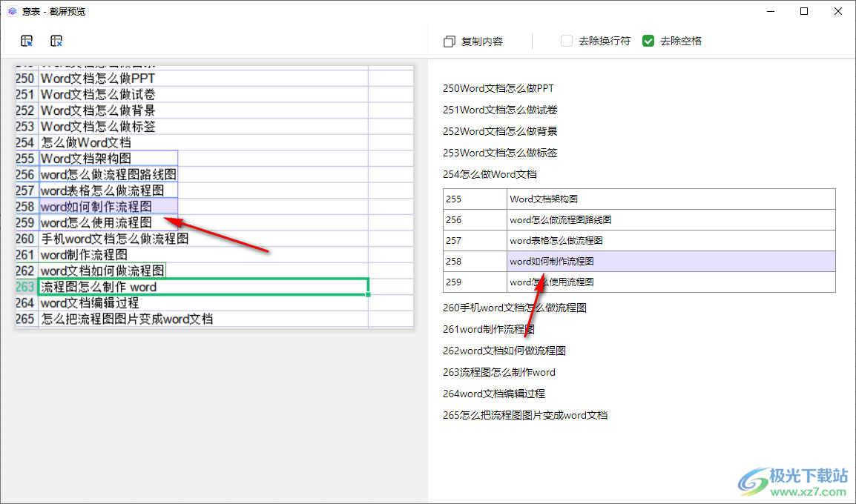Click the 复制内容 button label
The image size is (856, 504).
coord(482,42)
